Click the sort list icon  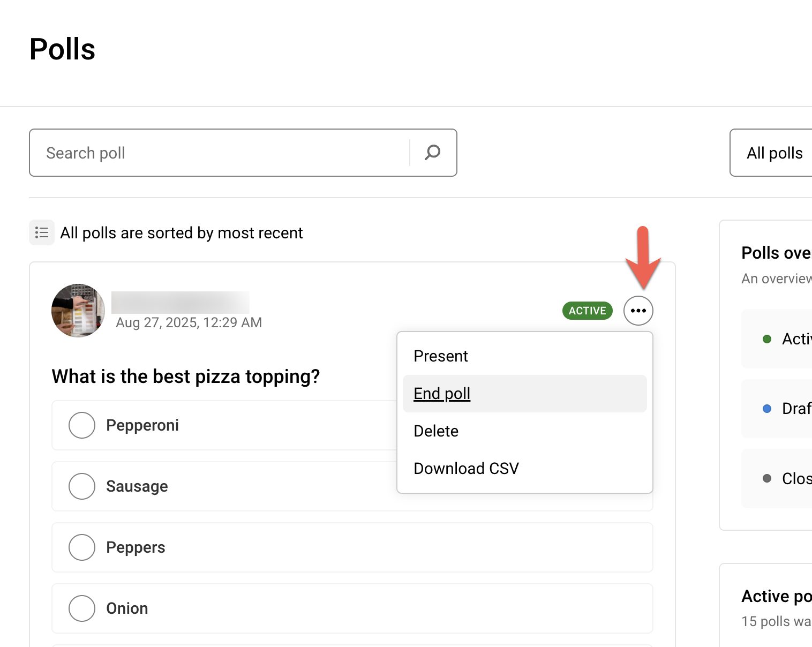[x=42, y=232]
